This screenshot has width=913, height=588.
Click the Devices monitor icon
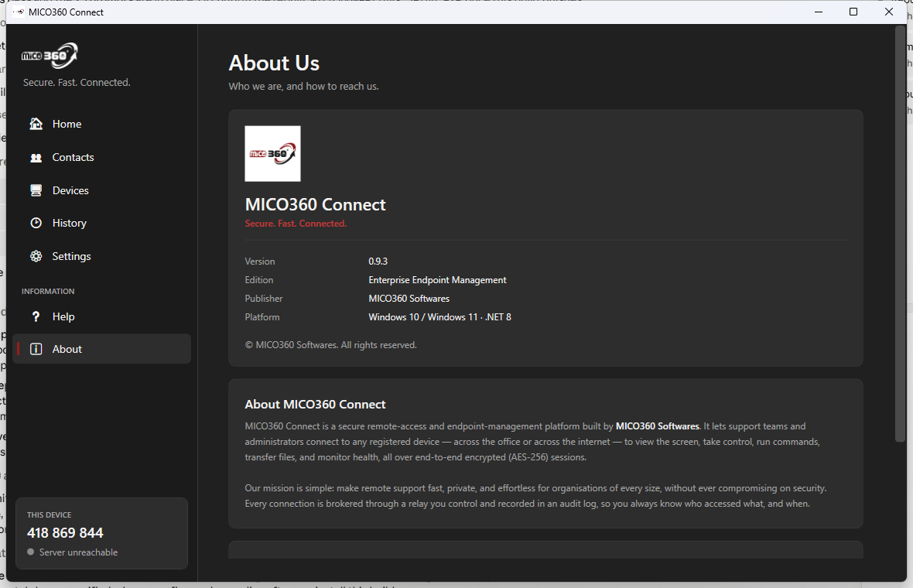[x=36, y=190]
